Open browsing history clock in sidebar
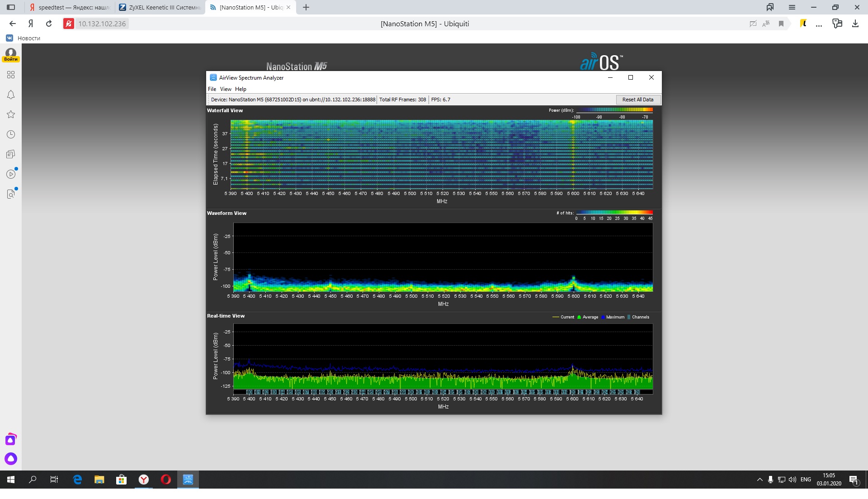This screenshot has height=499, width=868. click(11, 134)
